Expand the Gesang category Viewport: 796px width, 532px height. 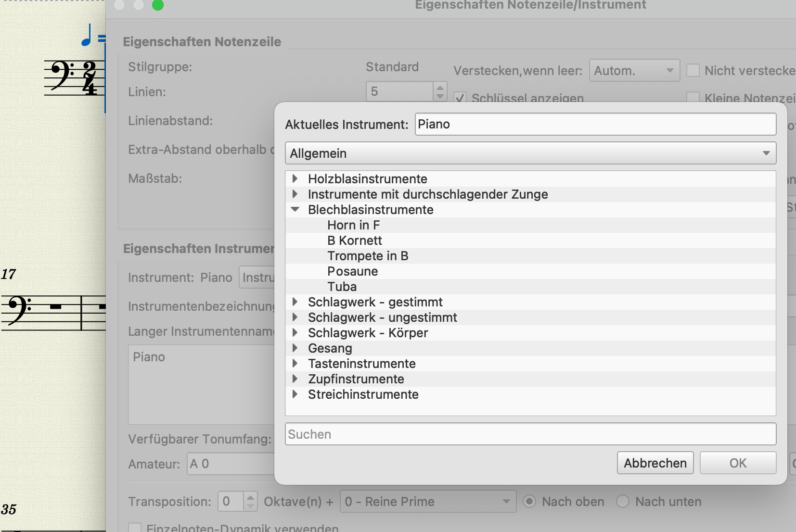tap(295, 348)
